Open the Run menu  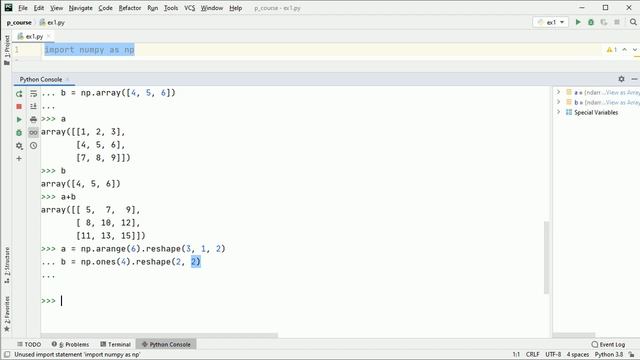tap(153, 8)
